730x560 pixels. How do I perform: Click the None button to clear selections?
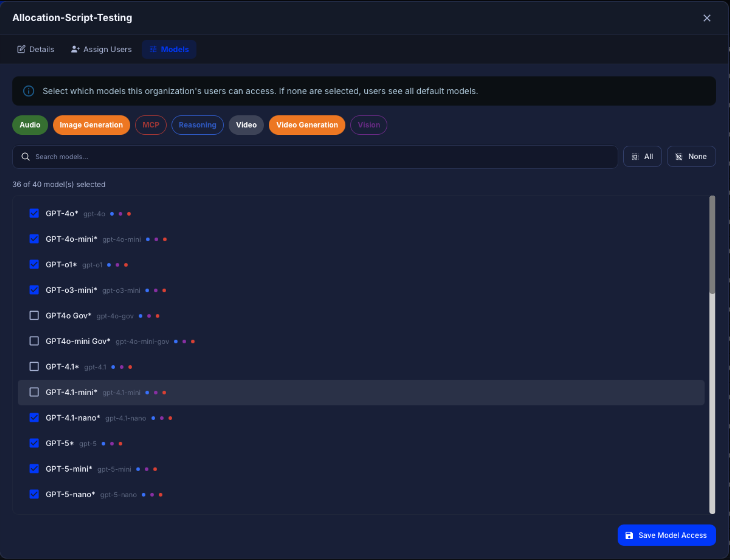[x=691, y=156]
